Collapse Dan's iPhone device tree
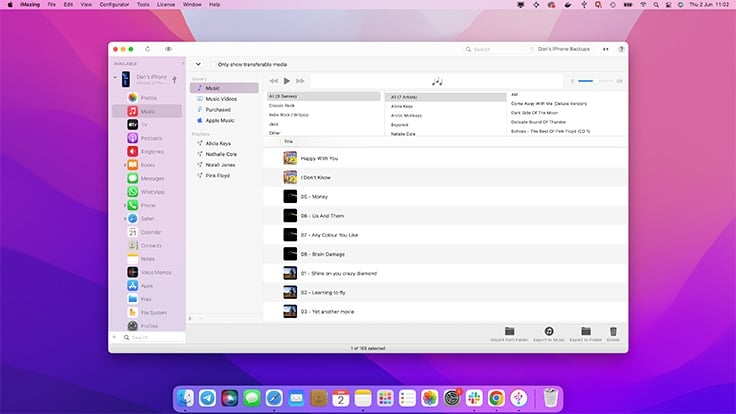The image size is (736, 414). click(115, 77)
